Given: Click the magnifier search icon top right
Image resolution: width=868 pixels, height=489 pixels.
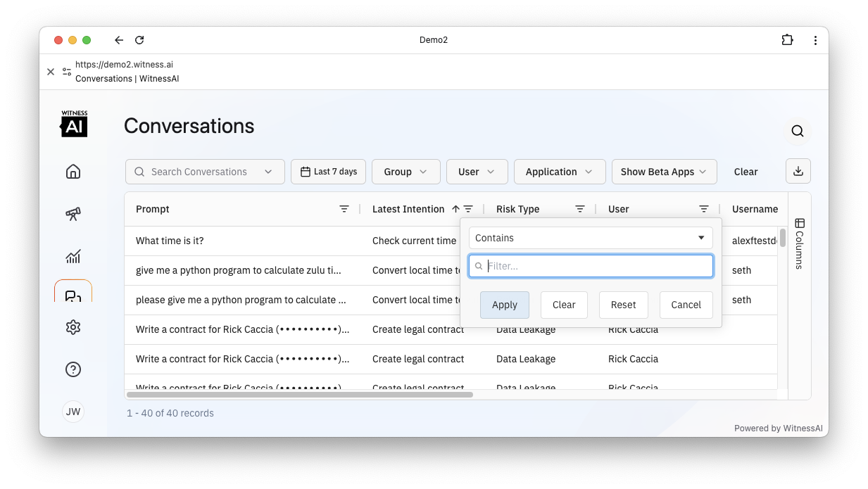Looking at the screenshot, I should click(x=798, y=131).
